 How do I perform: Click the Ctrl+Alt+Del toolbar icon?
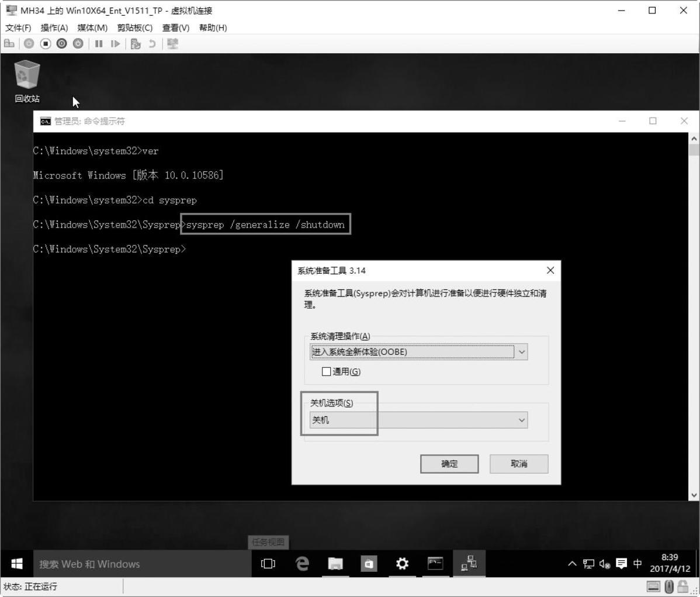click(9, 44)
